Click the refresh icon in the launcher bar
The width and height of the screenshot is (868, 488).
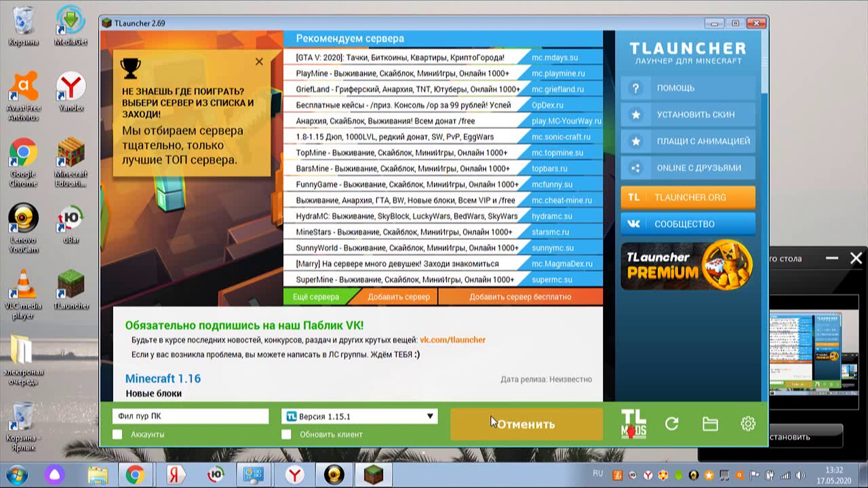point(672,424)
